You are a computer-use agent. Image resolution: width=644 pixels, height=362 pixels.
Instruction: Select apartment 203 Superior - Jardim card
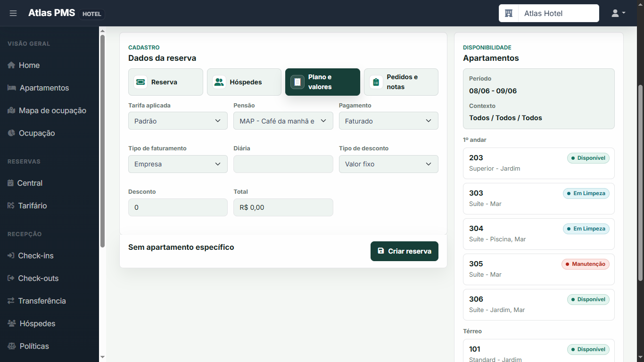point(539,163)
